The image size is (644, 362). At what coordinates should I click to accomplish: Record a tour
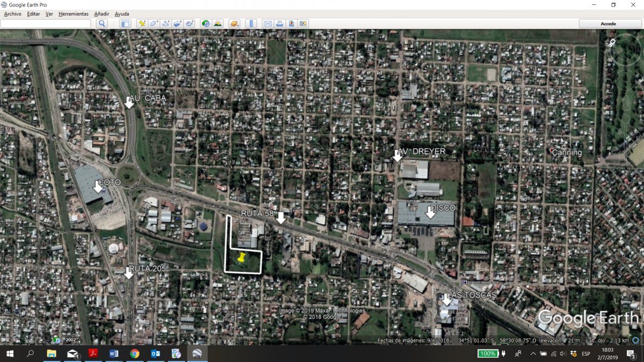(189, 24)
